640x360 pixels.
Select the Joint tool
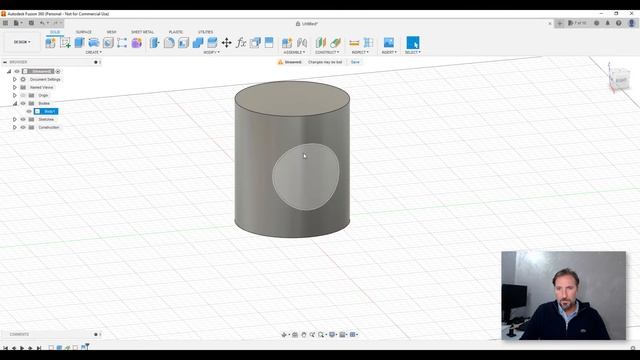[x=302, y=43]
